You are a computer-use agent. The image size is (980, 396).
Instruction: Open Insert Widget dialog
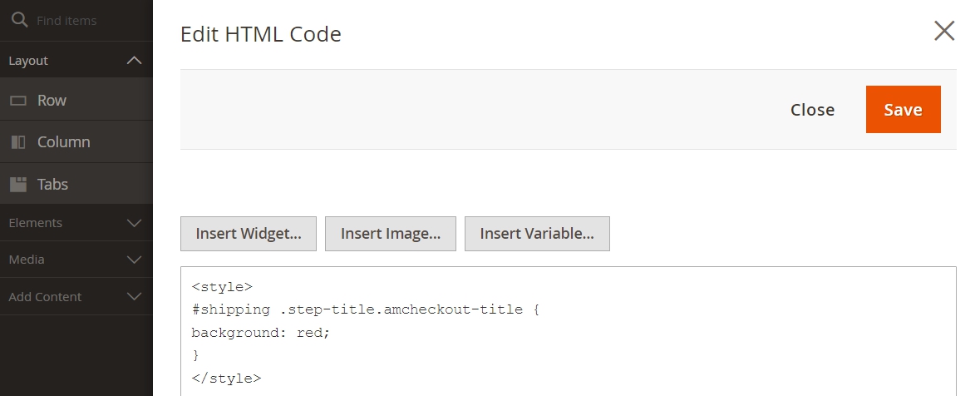pos(249,233)
